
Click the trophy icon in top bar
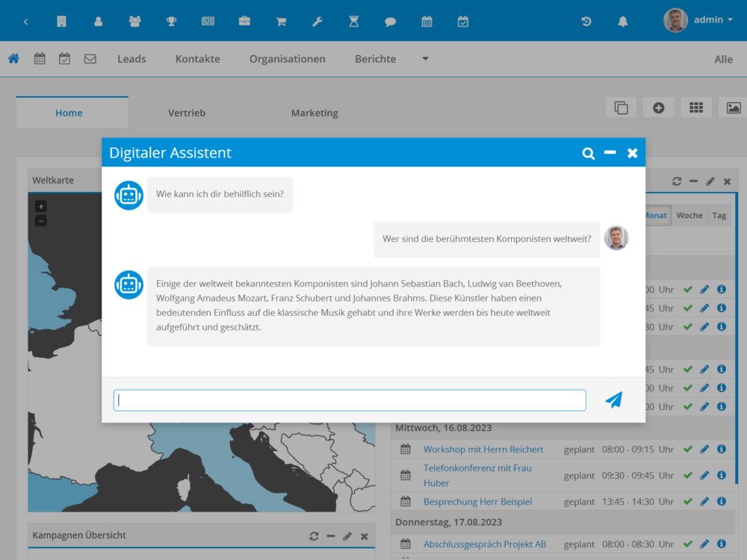tap(171, 21)
